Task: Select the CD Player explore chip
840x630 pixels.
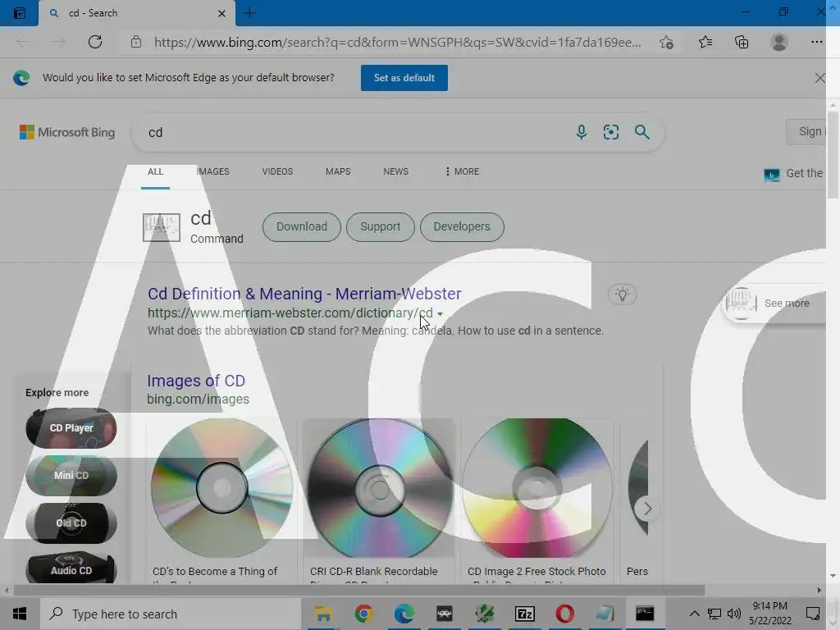Action: (x=71, y=428)
